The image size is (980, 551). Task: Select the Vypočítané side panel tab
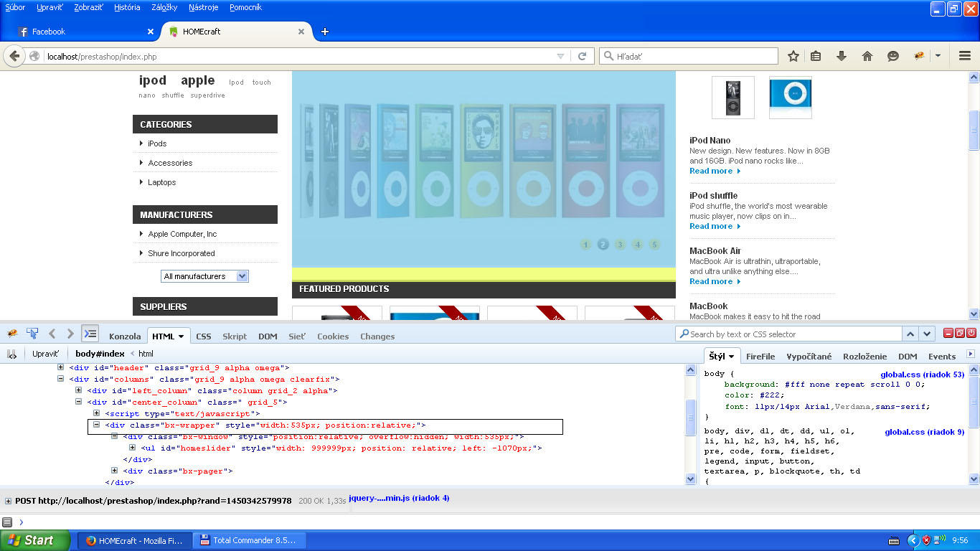click(x=809, y=356)
